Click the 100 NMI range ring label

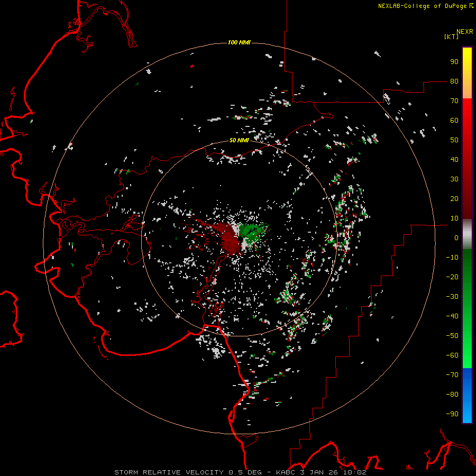coord(239,42)
